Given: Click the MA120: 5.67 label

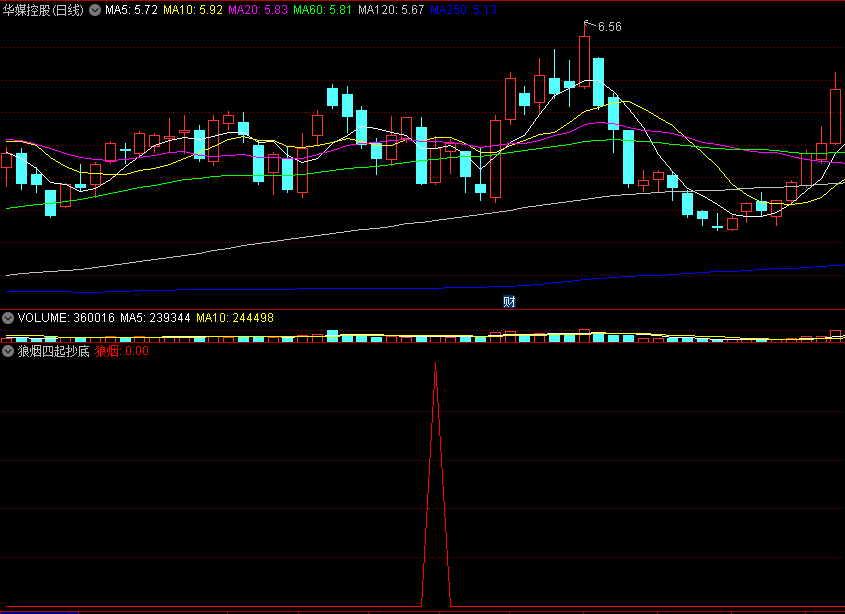Looking at the screenshot, I should 391,10.
